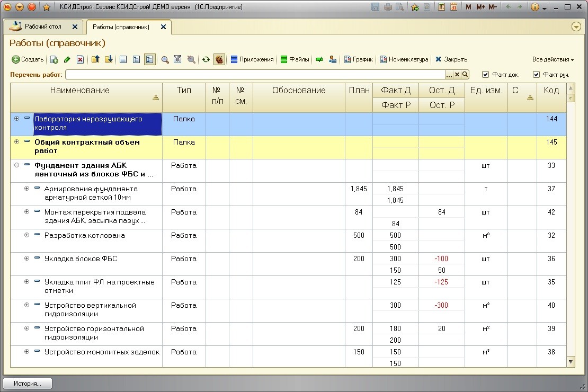Open the calendar icon in title bar
This screenshot has height=392, width=588.
click(453, 7)
